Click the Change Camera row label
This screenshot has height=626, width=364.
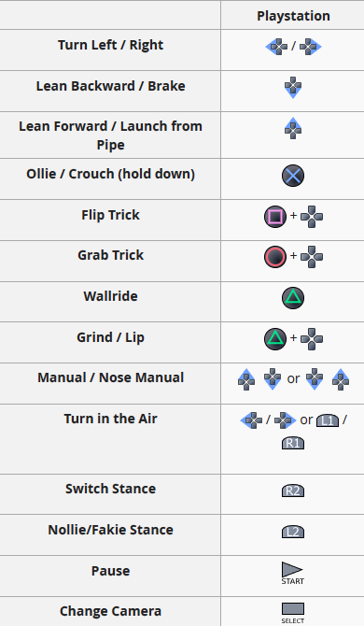pyautogui.click(x=110, y=611)
